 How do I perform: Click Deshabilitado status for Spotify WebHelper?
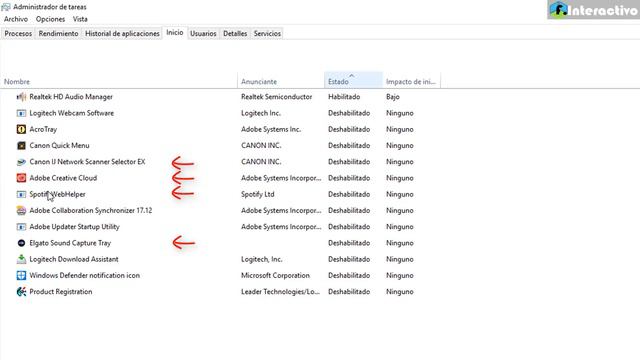coord(349,194)
